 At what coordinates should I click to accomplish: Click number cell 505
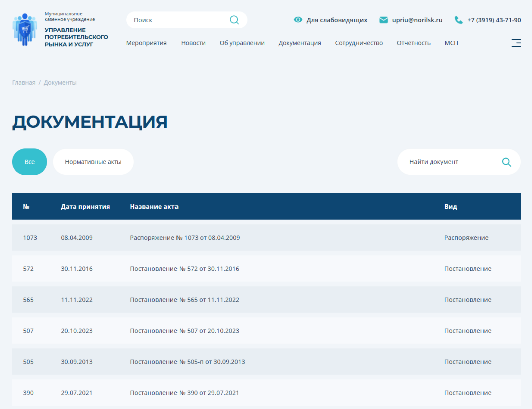click(28, 362)
